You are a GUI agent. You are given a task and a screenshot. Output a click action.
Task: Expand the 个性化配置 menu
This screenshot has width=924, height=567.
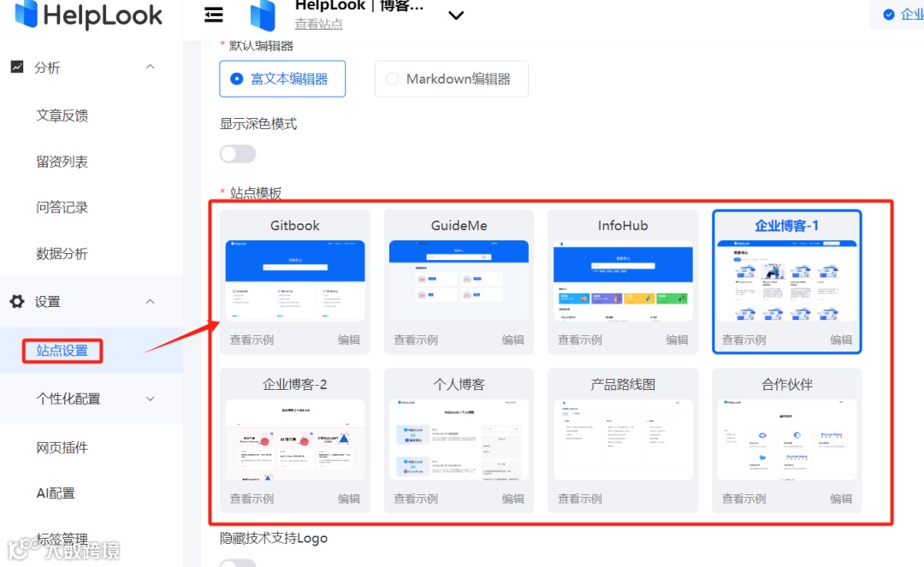point(150,398)
